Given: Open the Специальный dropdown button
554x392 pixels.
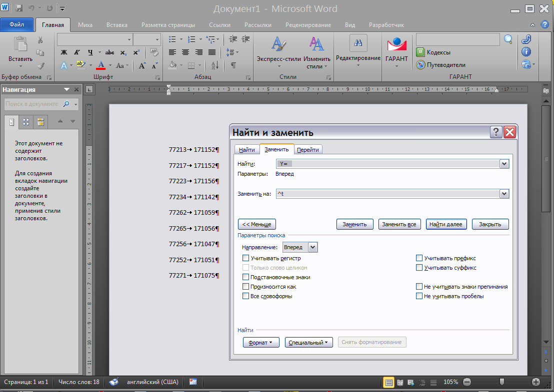Looking at the screenshot, I should [x=308, y=343].
